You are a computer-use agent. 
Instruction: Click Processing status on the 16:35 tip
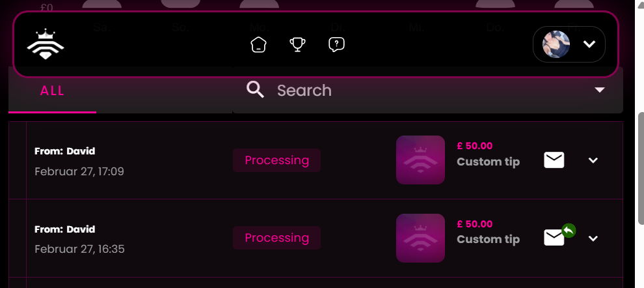(x=276, y=238)
